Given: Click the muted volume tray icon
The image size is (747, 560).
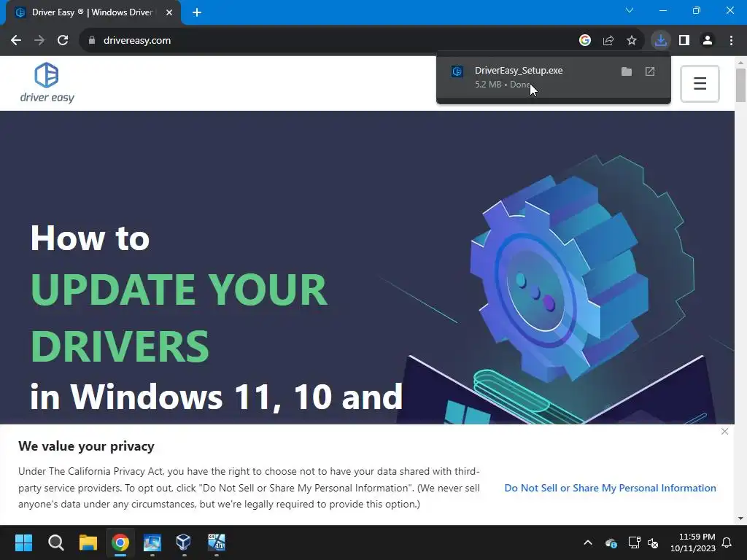Looking at the screenshot, I should (x=653, y=542).
